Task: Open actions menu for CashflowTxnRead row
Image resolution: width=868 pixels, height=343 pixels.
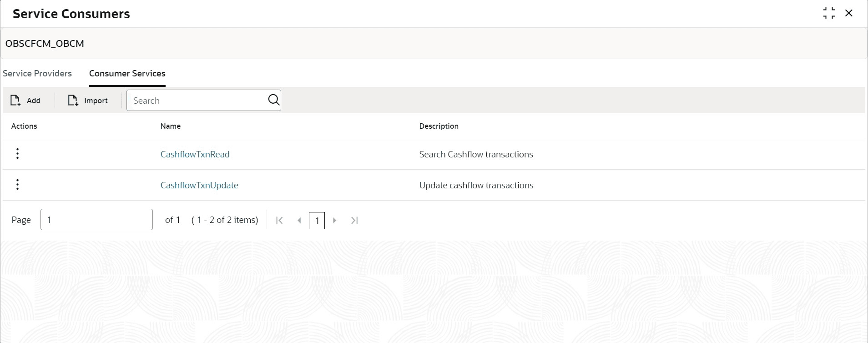Action: pos(17,154)
